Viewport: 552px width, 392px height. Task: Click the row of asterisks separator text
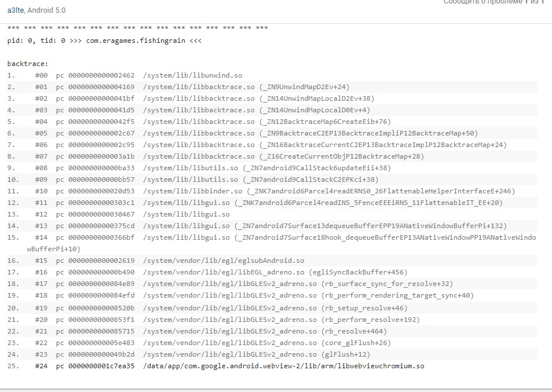(138, 28)
